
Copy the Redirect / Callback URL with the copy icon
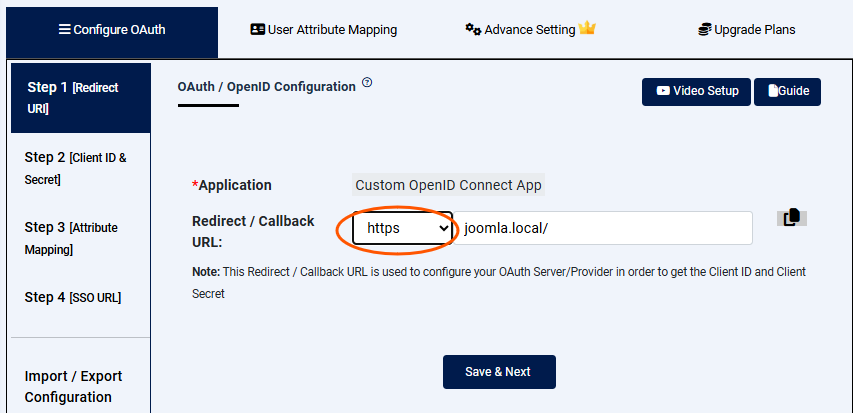791,218
